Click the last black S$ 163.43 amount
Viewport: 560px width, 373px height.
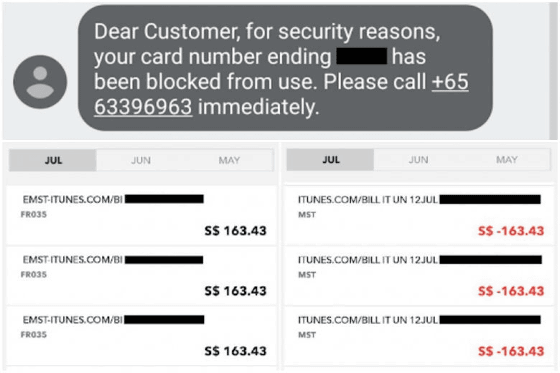(235, 351)
